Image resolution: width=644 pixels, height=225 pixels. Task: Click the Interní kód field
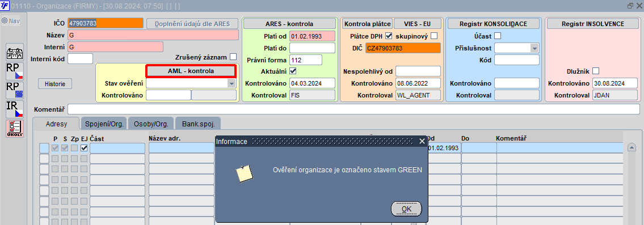click(81, 59)
